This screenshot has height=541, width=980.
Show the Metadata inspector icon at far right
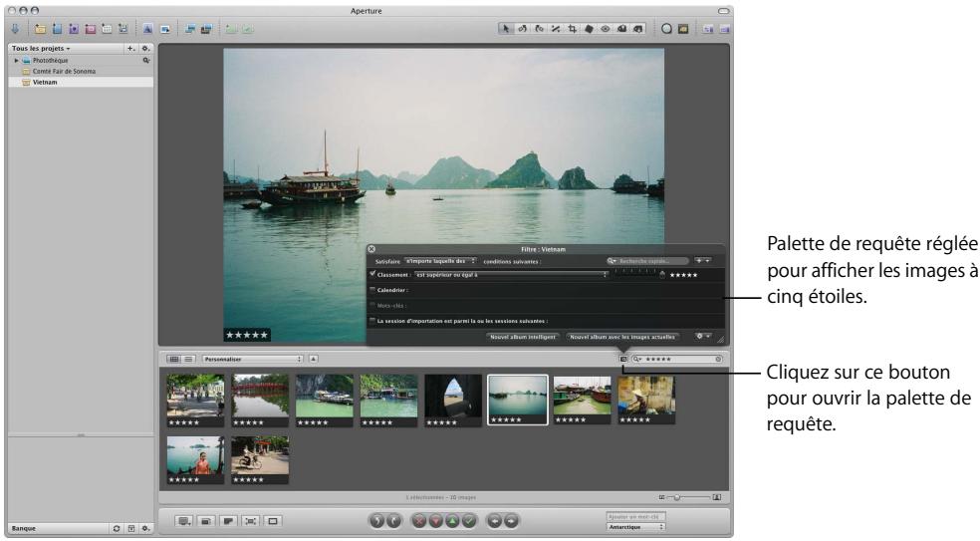724,29
